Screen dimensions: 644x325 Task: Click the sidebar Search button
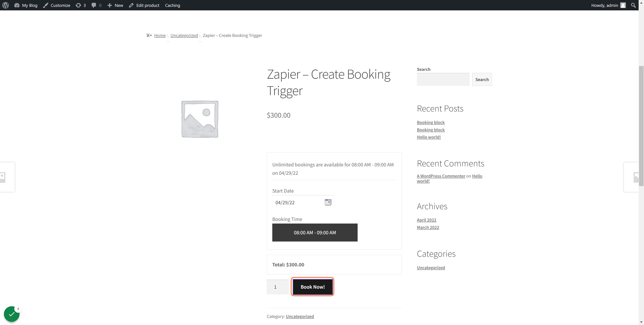click(x=482, y=79)
